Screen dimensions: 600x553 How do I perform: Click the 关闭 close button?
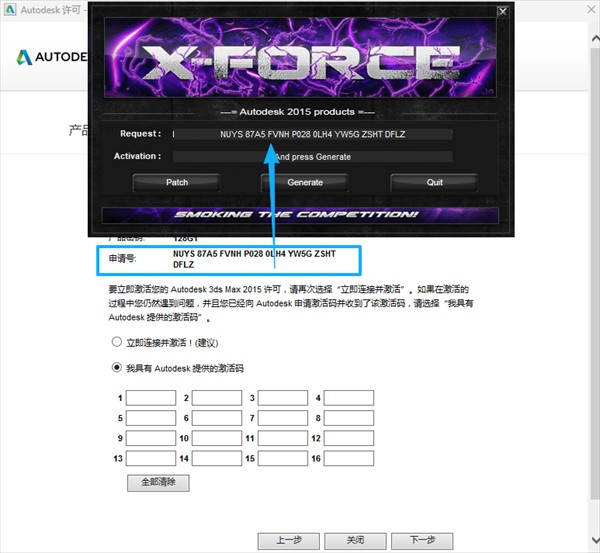354,540
